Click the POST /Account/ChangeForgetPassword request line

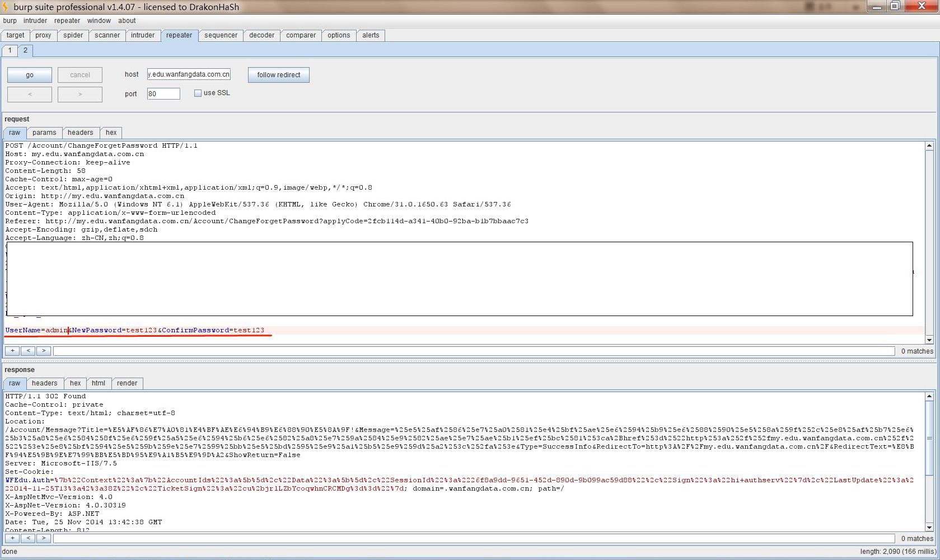pyautogui.click(x=101, y=145)
